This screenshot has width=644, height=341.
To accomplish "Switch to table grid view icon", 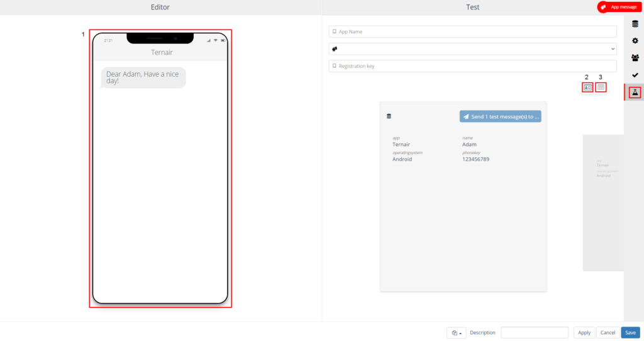I will pos(601,87).
